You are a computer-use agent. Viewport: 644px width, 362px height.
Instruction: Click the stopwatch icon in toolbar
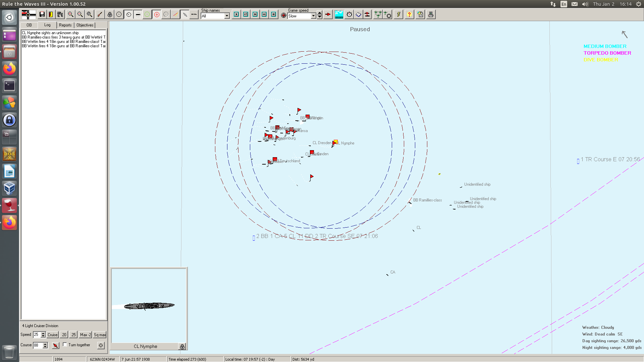pos(349,14)
